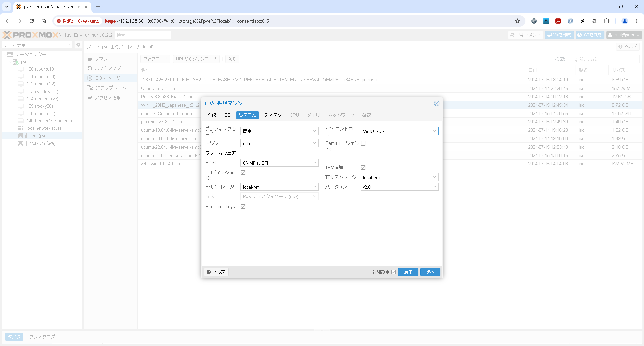Click the Summary panel icon

(90, 59)
